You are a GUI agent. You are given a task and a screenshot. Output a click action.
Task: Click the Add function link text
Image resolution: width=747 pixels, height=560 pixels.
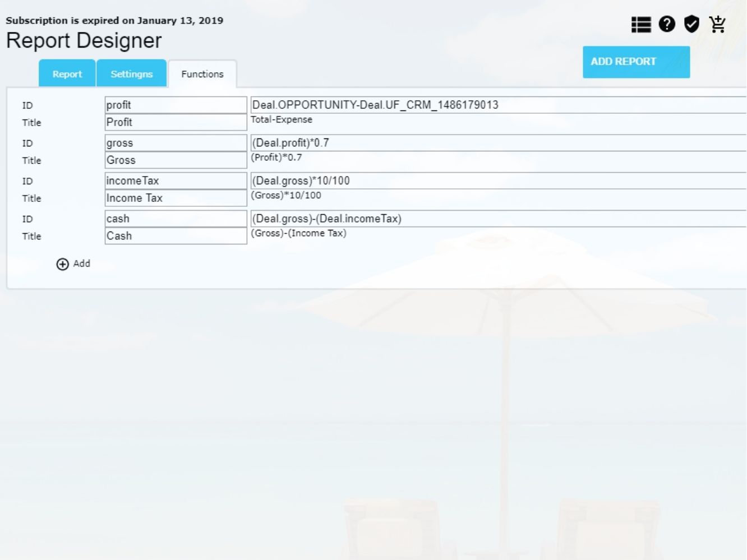[x=82, y=263]
